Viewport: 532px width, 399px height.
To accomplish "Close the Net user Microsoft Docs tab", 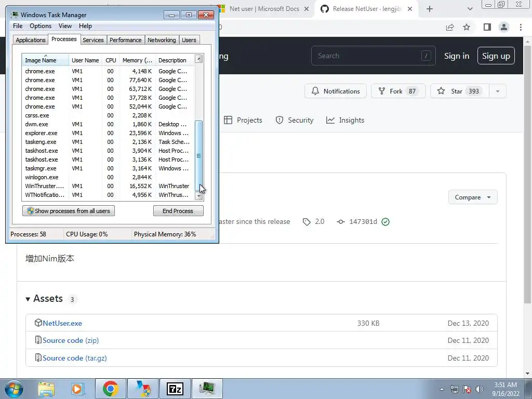I will 307,9.
